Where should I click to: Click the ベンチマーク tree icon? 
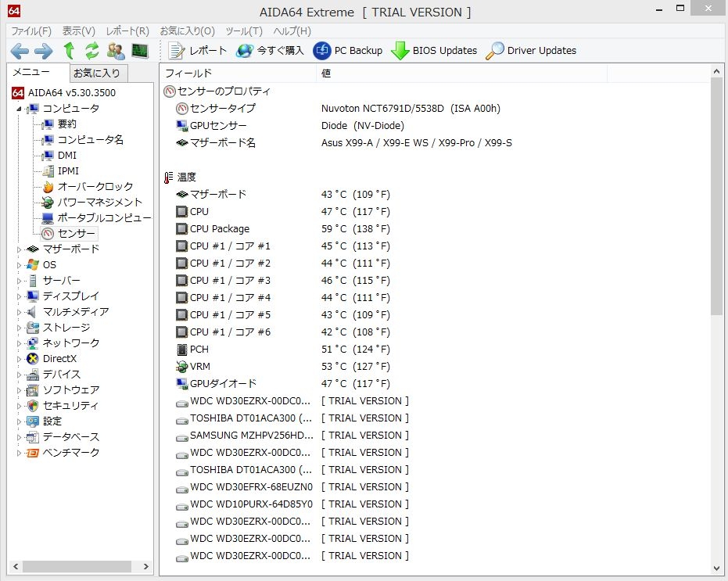click(33, 453)
